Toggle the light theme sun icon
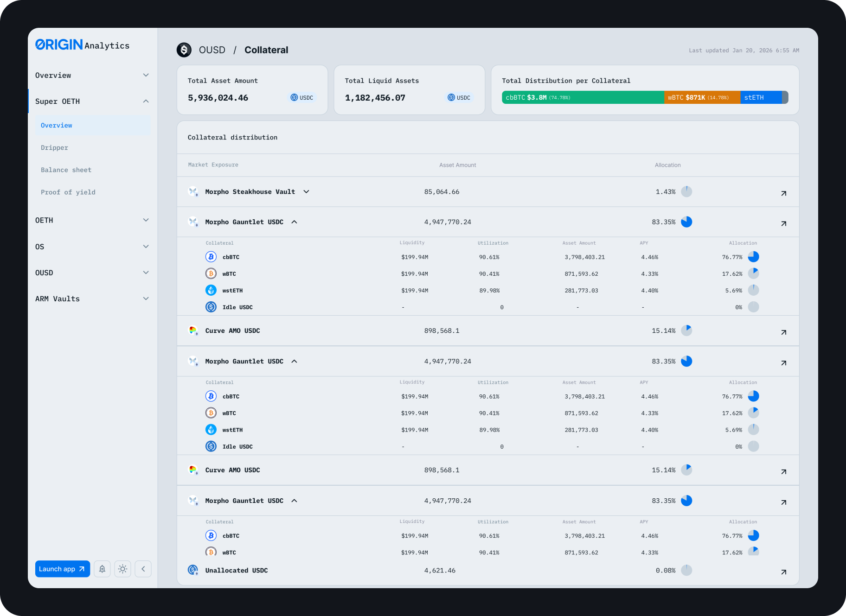Image resolution: width=846 pixels, height=616 pixels. 122,569
